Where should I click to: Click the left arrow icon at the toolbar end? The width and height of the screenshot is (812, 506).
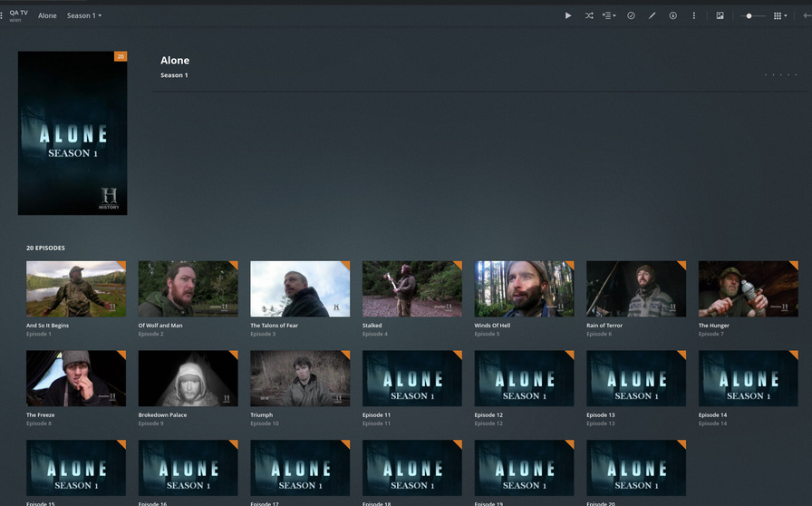click(x=807, y=15)
